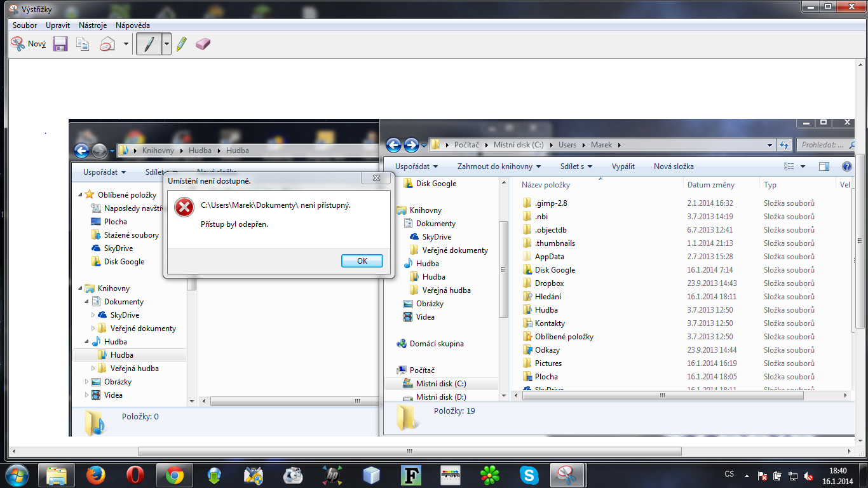
Task: Open Windows Explorer from the taskbar
Action: click(x=56, y=475)
